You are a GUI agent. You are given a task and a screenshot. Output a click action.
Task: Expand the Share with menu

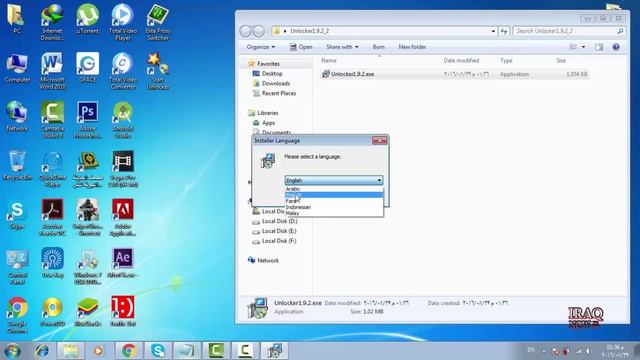click(342, 47)
